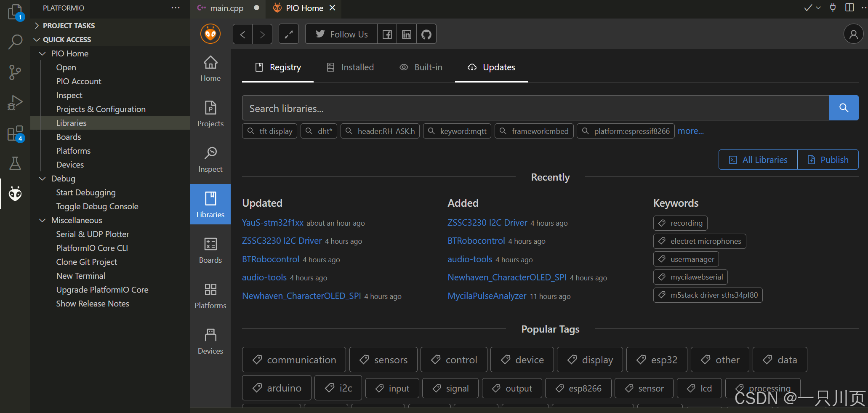Image resolution: width=868 pixels, height=413 pixels.
Task: Select the Built-in libraries tab
Action: tap(421, 67)
